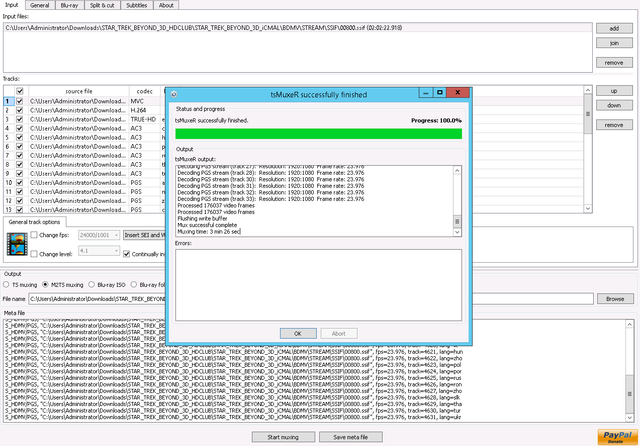
Task: Open the 4.1 level dropdown
Action: pyautogui.click(x=99, y=251)
